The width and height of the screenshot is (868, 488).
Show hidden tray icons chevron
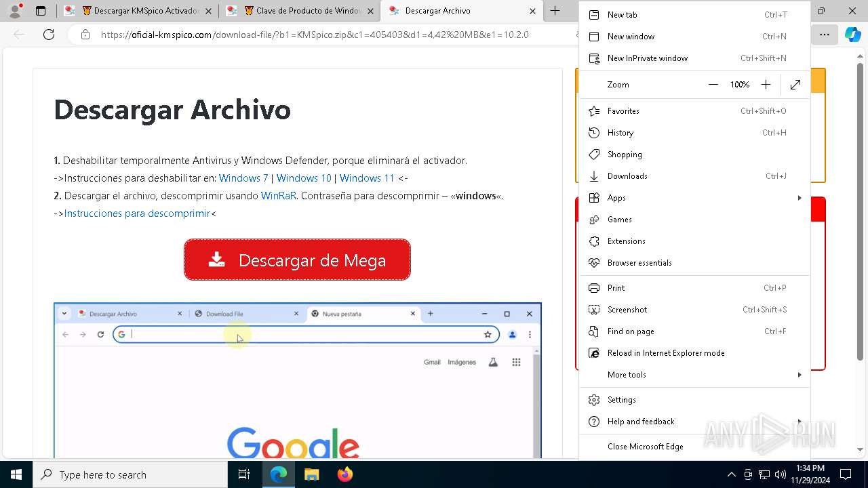[x=731, y=474]
